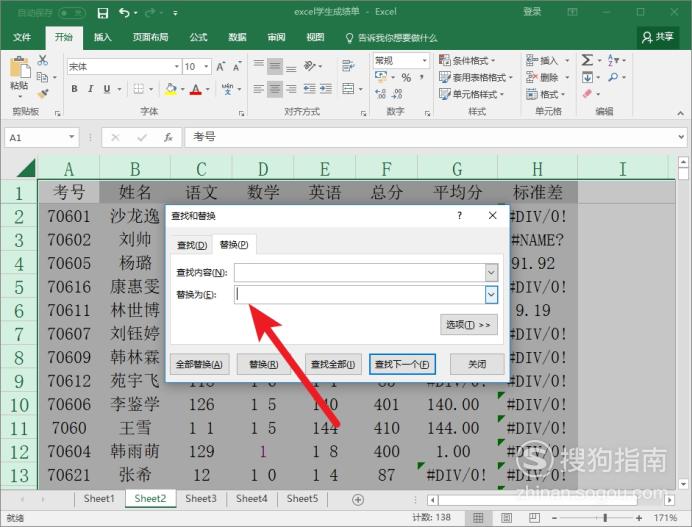Click the Save icon in title bar
This screenshot has width=692, height=527.
[102, 13]
